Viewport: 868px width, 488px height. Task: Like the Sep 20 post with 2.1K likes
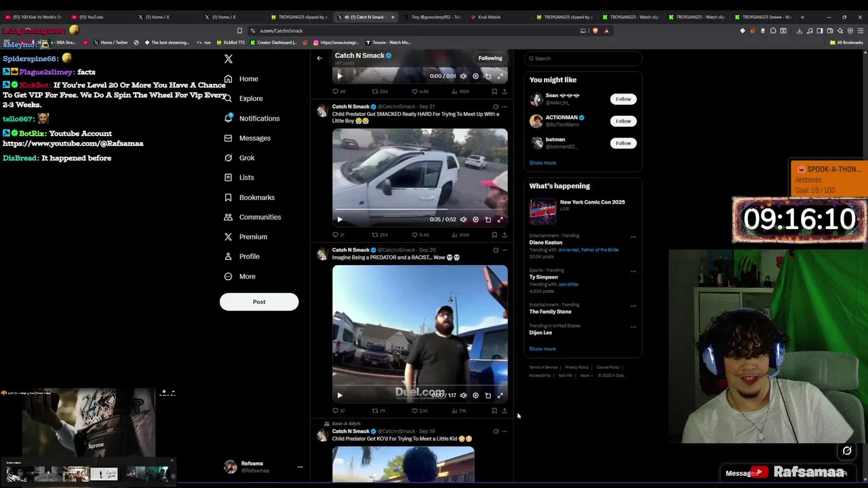coord(420,411)
